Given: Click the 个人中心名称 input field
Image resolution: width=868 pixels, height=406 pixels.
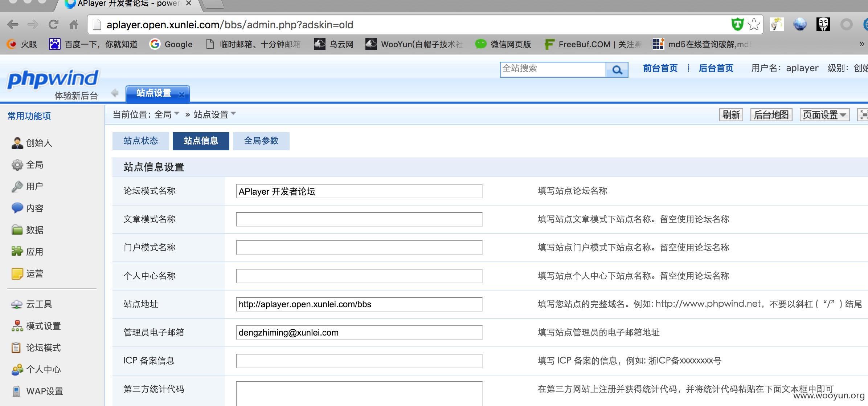Looking at the screenshot, I should pyautogui.click(x=359, y=276).
